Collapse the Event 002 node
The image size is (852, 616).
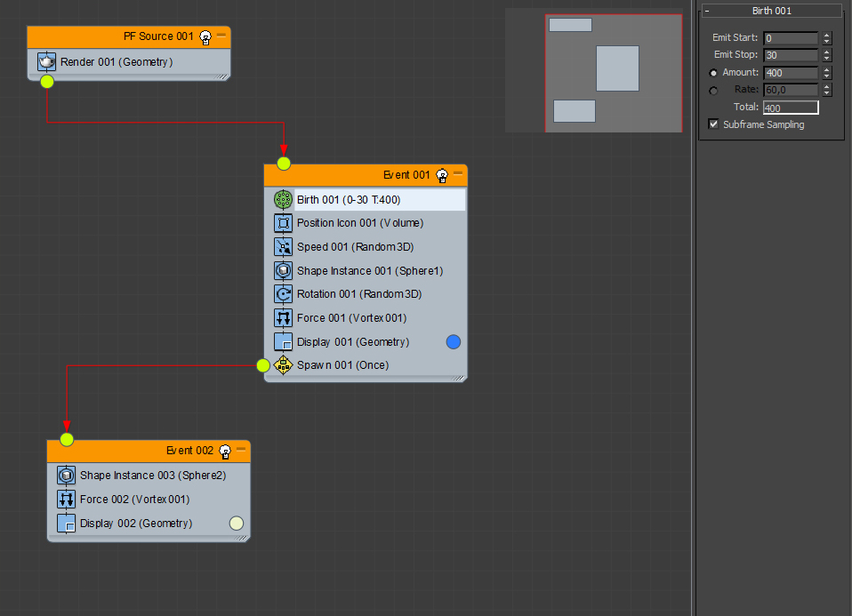pos(241,449)
